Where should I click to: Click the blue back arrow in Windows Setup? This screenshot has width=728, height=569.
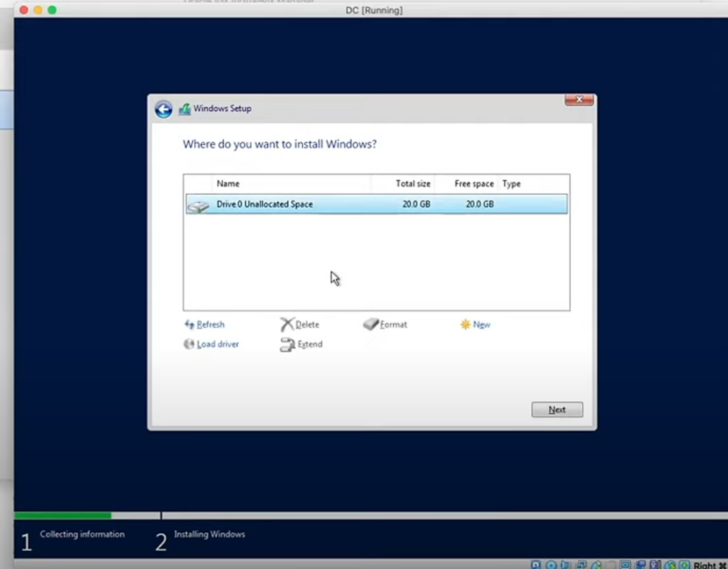coord(164,109)
